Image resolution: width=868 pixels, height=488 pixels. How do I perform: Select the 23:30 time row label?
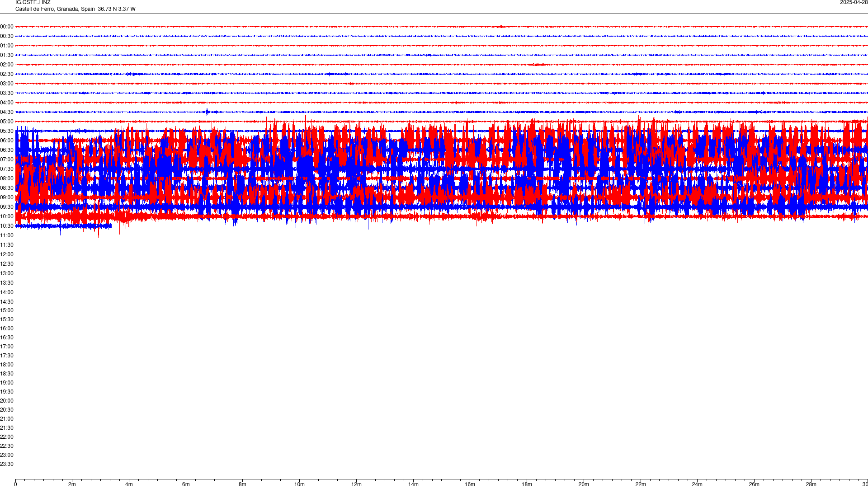[7, 464]
